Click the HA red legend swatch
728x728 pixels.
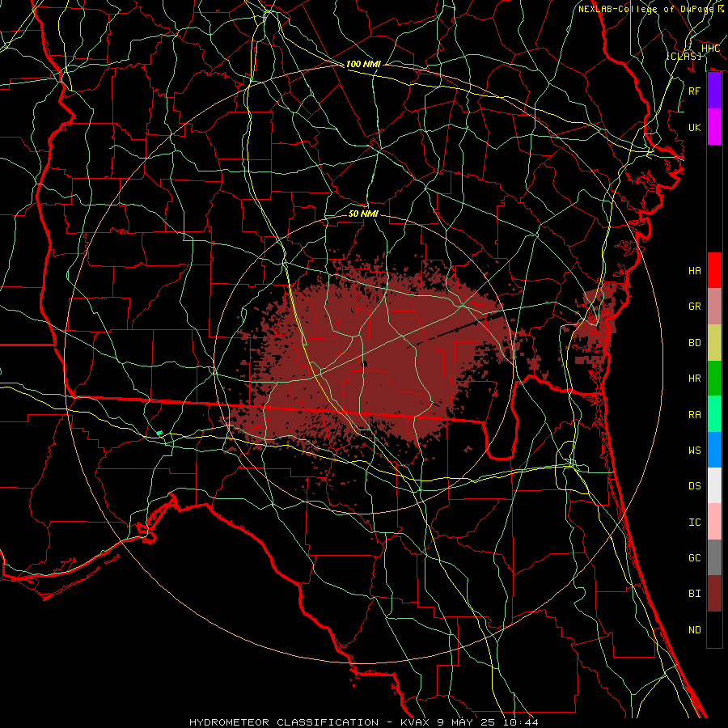(x=714, y=270)
